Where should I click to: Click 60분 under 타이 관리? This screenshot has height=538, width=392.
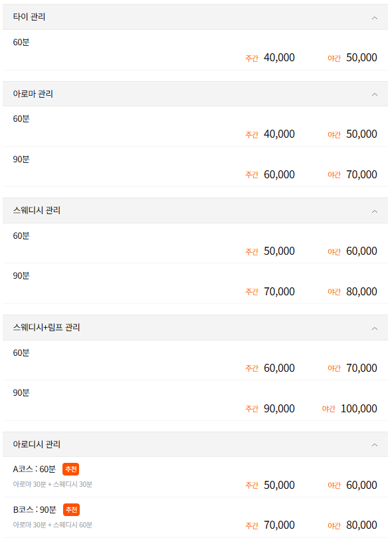pos(21,42)
